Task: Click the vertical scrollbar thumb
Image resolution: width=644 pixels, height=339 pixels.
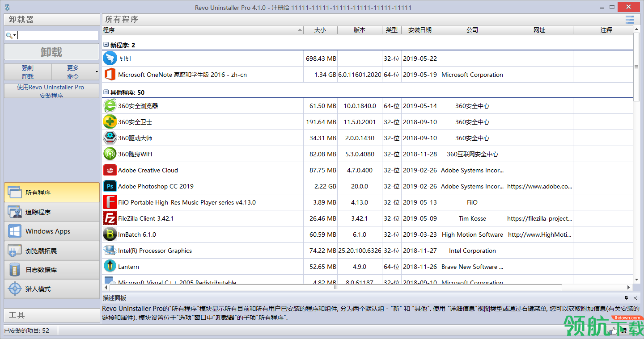Action: click(636, 67)
